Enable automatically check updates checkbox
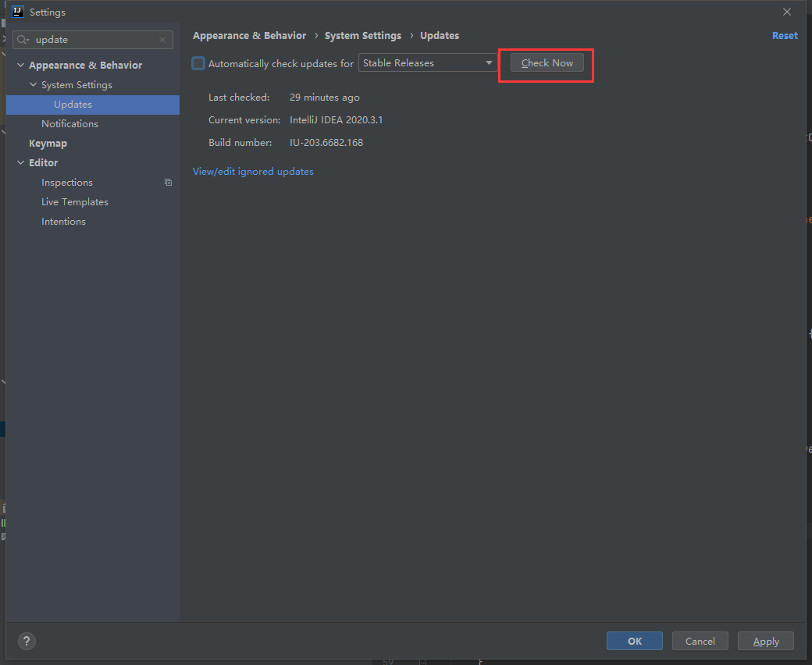This screenshot has width=812, height=665. (x=198, y=63)
